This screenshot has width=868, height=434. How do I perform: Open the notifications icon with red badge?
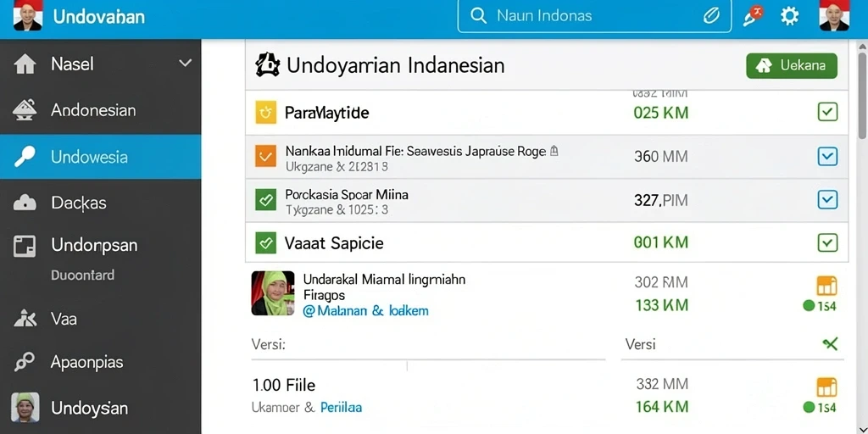tap(753, 16)
